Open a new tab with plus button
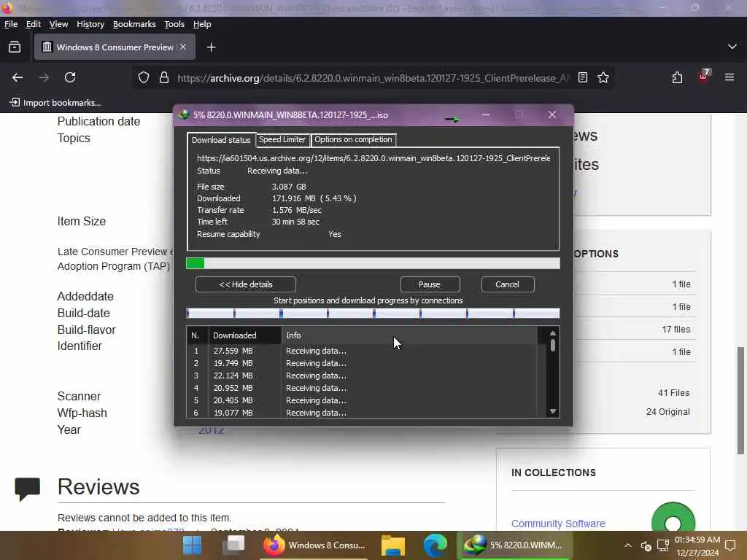 211,47
